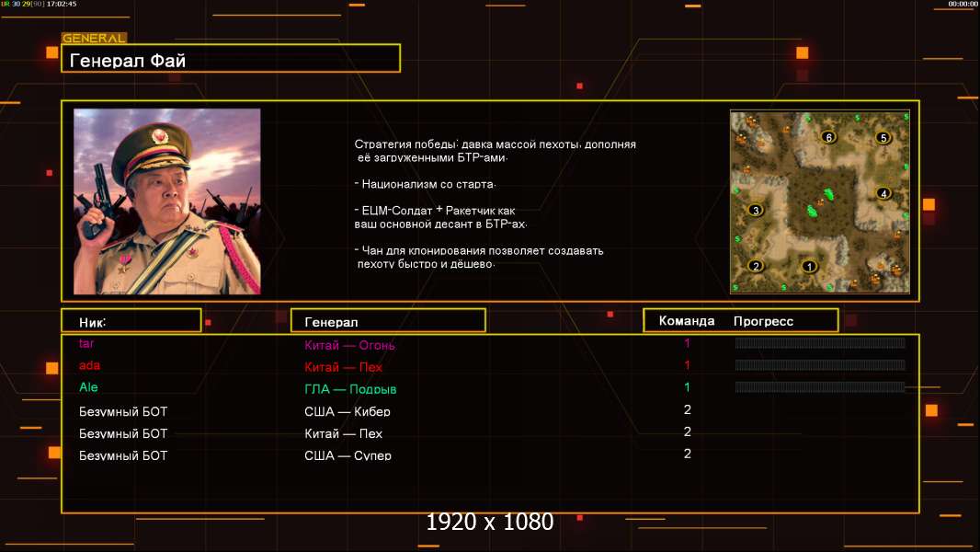Click the green unit markers at map center
This screenshot has height=552, width=980.
pyautogui.click(x=820, y=202)
